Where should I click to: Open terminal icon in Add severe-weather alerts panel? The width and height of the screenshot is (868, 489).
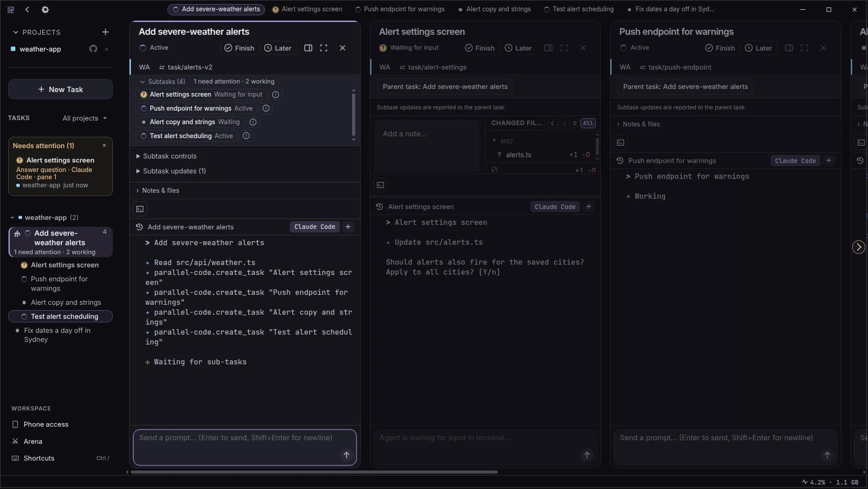coord(140,209)
